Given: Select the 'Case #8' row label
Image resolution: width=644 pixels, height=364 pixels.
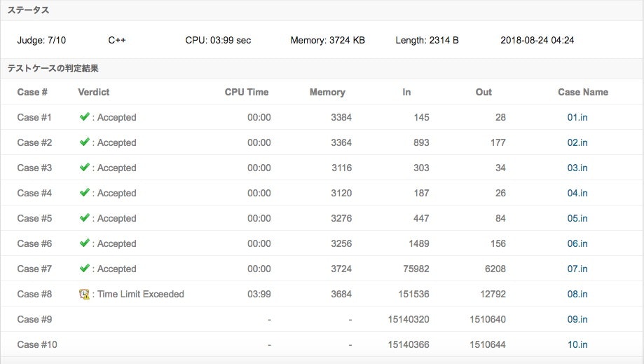Looking at the screenshot, I should tap(34, 294).
